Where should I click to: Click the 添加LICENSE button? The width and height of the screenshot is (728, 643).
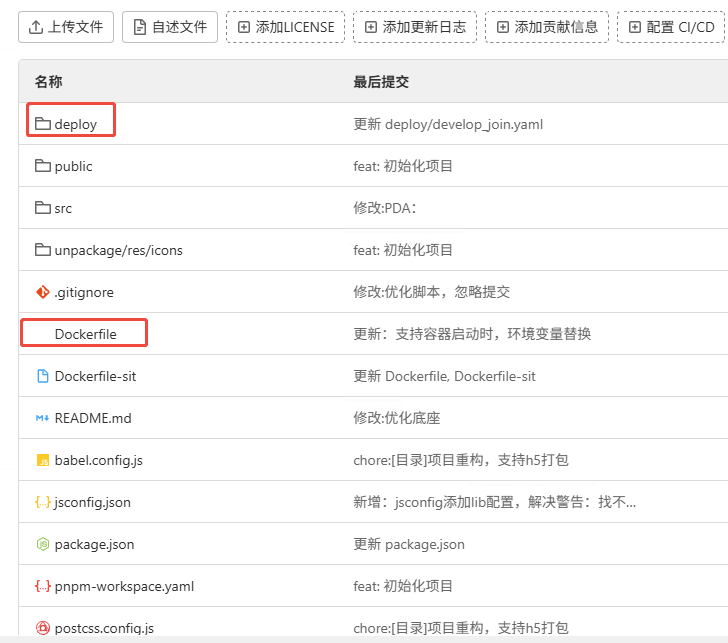click(x=286, y=27)
